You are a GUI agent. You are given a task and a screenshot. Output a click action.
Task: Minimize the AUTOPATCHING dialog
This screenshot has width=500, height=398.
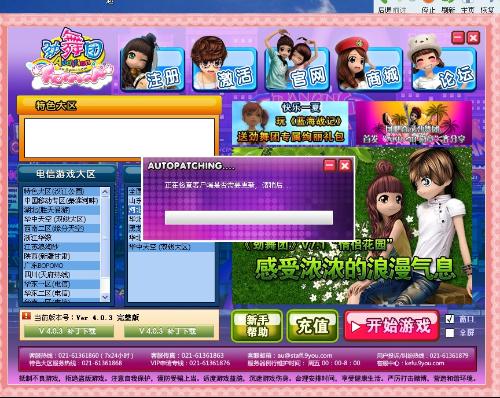[330, 165]
